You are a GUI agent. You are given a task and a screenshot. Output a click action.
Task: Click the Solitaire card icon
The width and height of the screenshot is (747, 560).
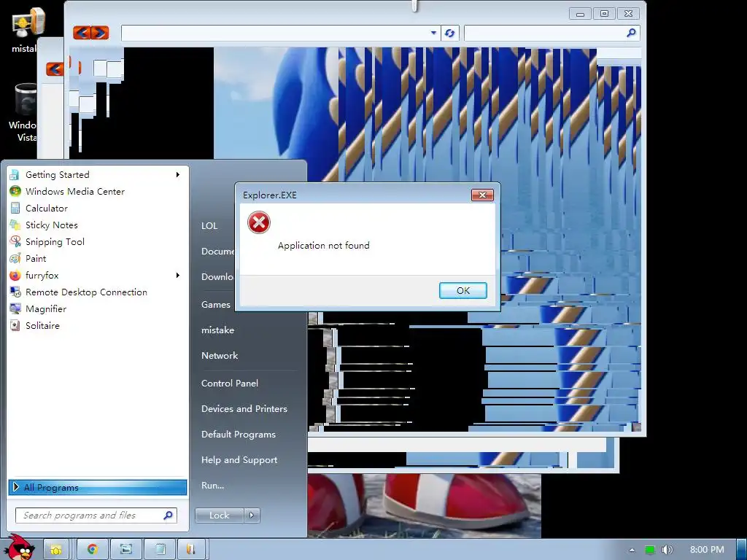coord(15,326)
